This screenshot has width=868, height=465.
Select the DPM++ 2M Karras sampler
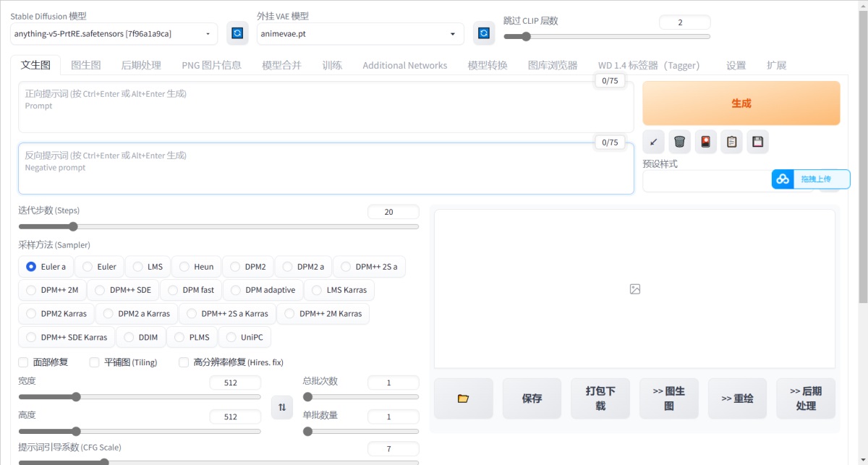click(323, 314)
